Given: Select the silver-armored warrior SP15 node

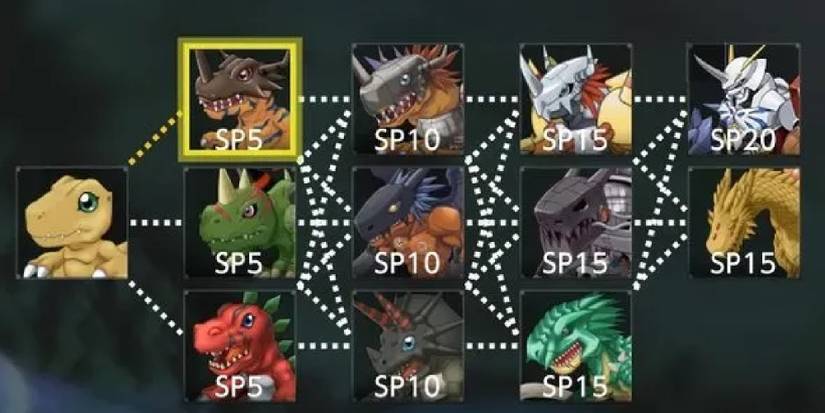Looking at the screenshot, I should pos(576,99).
